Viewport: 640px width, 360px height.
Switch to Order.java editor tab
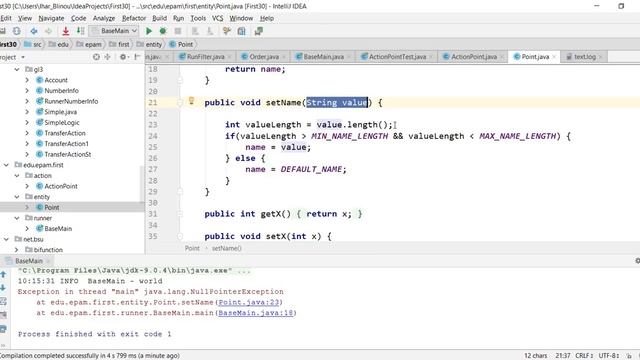point(264,57)
